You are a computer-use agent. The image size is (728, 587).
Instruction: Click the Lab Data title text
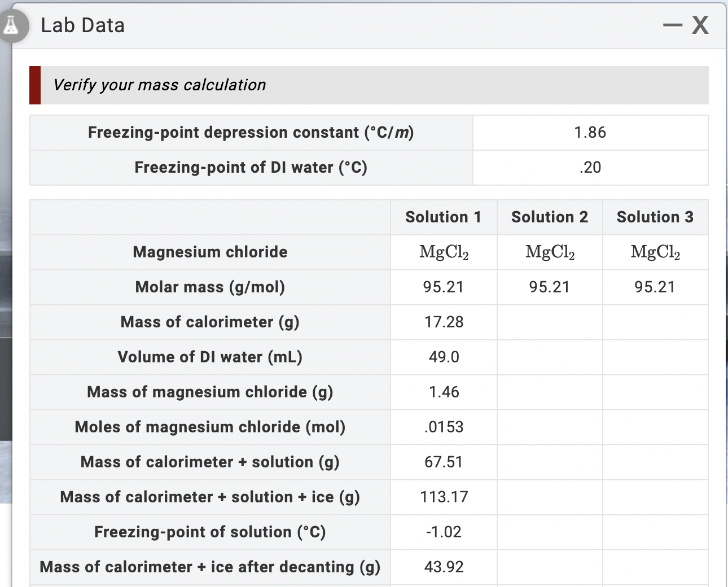[x=82, y=25]
